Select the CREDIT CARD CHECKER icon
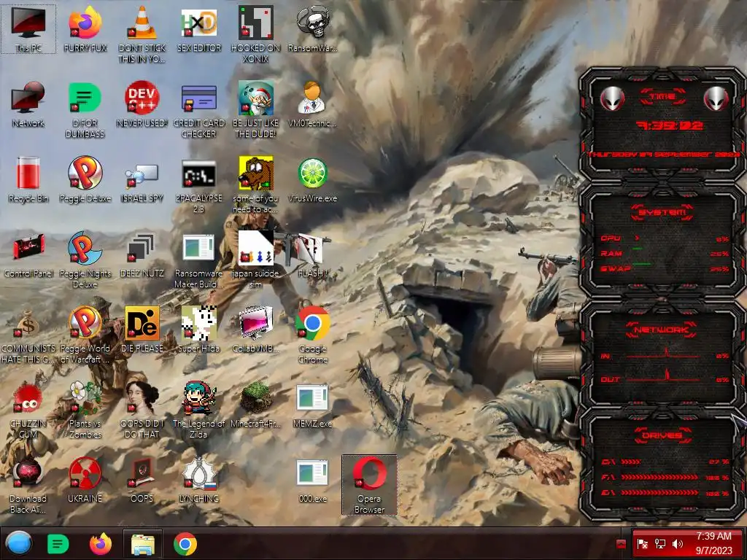747x560 pixels. [x=199, y=110]
